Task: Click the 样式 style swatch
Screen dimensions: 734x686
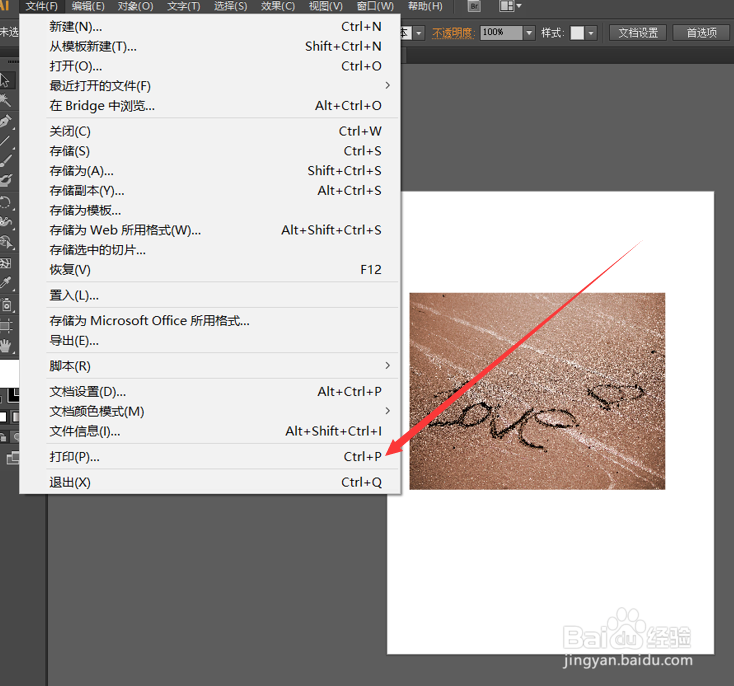Action: (577, 33)
